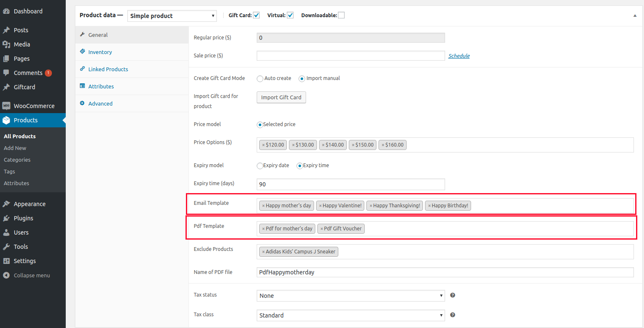Check the Downloadable checkbox
The width and height of the screenshot is (644, 328).
point(341,15)
